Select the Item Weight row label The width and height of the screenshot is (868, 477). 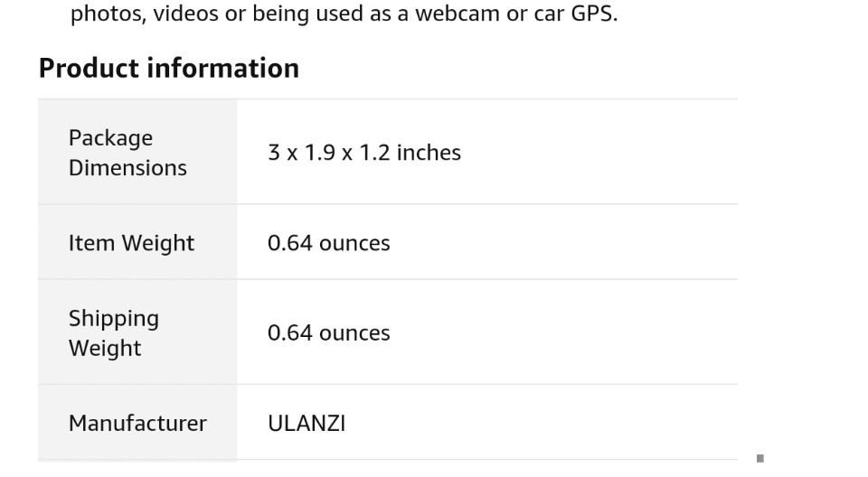point(131,243)
